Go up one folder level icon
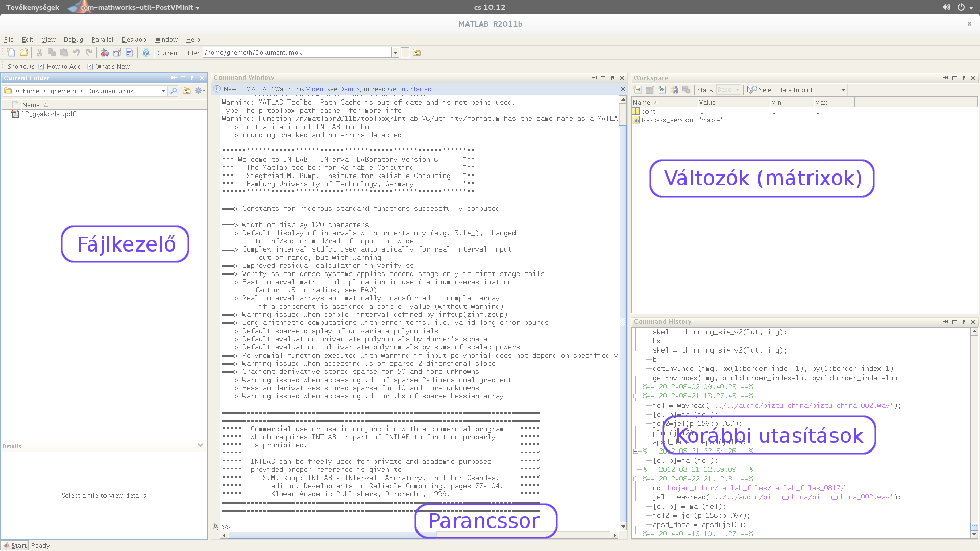Image resolution: width=980 pixels, height=551 pixels. click(x=187, y=91)
